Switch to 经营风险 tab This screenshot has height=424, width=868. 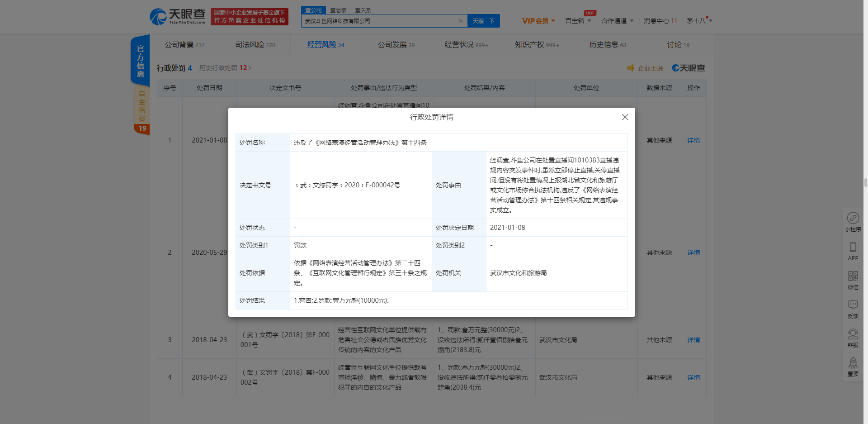click(x=325, y=45)
